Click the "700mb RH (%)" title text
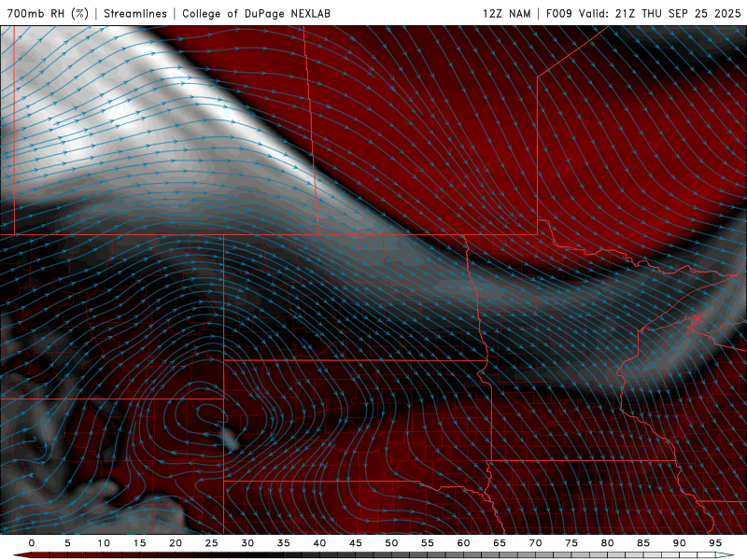The image size is (747, 560). (48, 13)
